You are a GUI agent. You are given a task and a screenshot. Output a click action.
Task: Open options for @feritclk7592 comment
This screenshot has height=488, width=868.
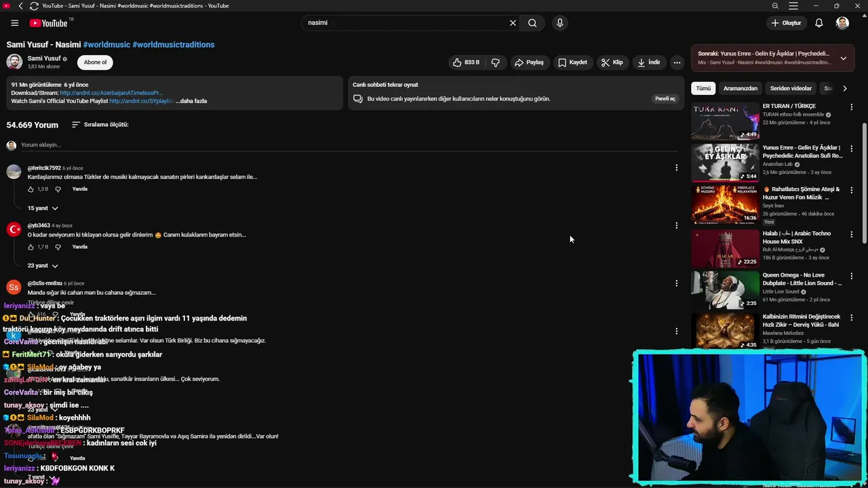pos(676,167)
